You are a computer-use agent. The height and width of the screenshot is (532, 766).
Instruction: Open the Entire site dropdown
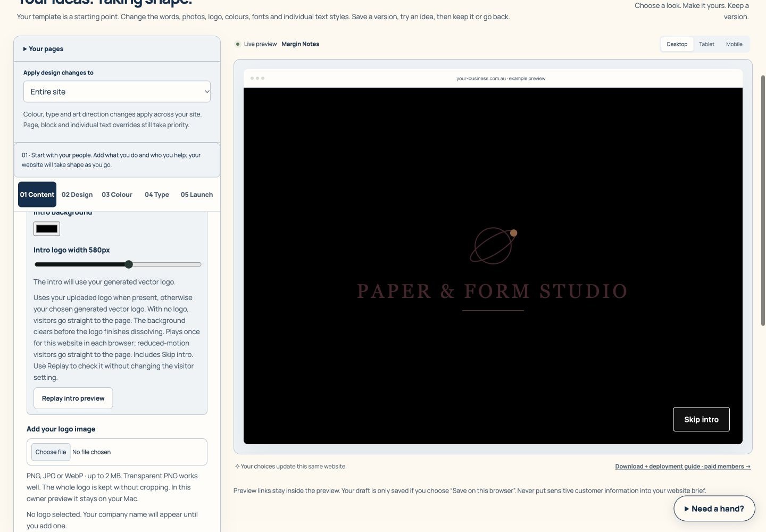click(117, 92)
